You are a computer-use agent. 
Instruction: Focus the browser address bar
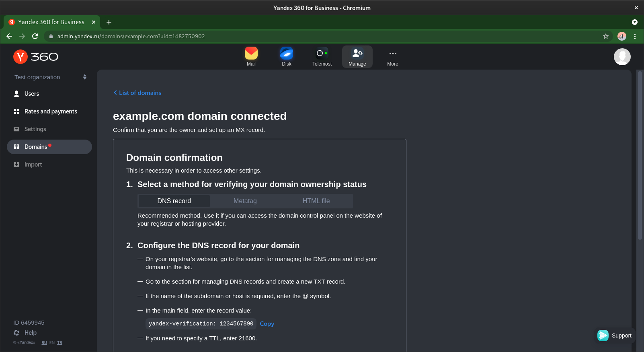pos(328,36)
